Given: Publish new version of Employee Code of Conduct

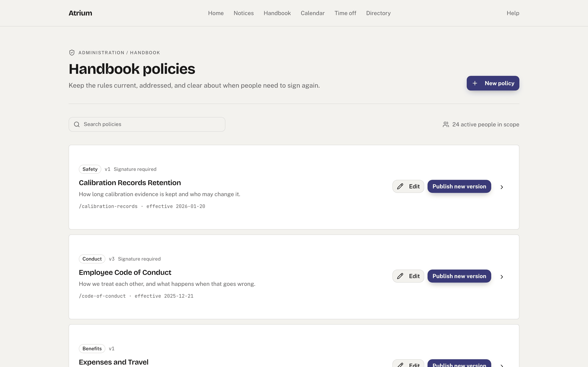Looking at the screenshot, I should click(459, 276).
